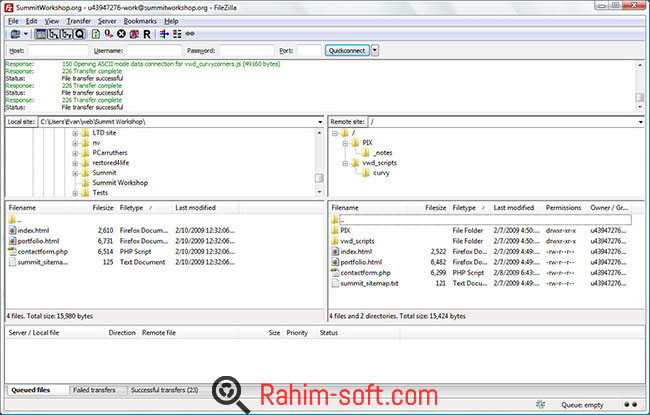Refresh the file and folder lists
The width and height of the screenshot is (650, 415).
pyautogui.click(x=96, y=34)
